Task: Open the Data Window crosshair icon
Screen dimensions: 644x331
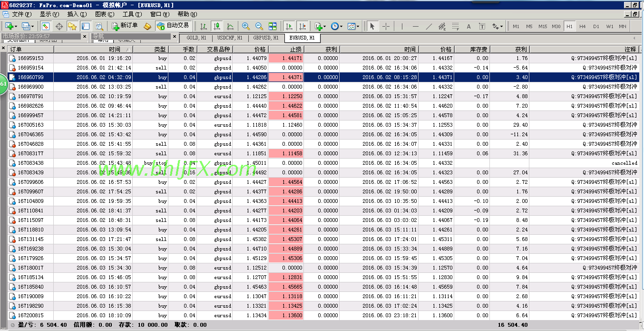Action: click(59, 26)
